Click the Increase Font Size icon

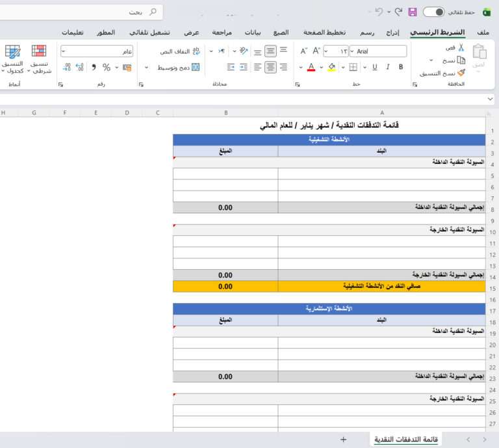coord(316,51)
